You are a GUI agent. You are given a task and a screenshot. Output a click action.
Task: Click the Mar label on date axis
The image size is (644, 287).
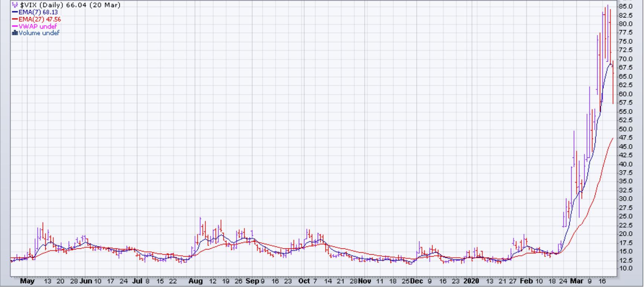click(x=576, y=281)
